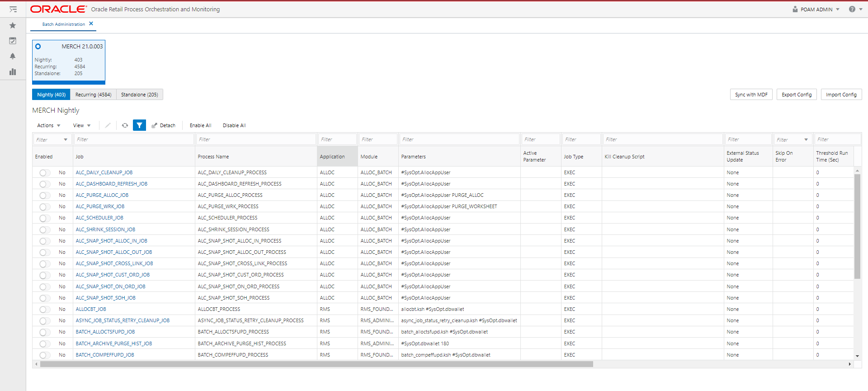
Task: Switch to the Standalone (205) tab
Action: [x=140, y=95]
